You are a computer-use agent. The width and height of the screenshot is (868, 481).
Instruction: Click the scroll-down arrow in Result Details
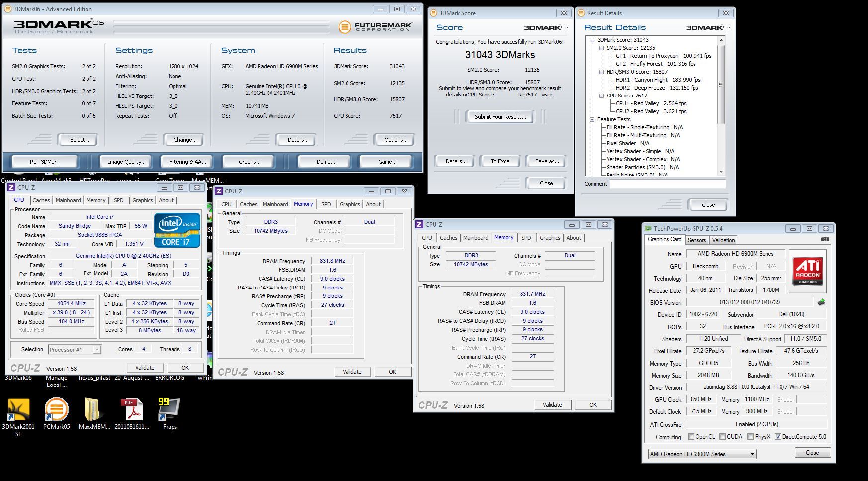(x=721, y=171)
